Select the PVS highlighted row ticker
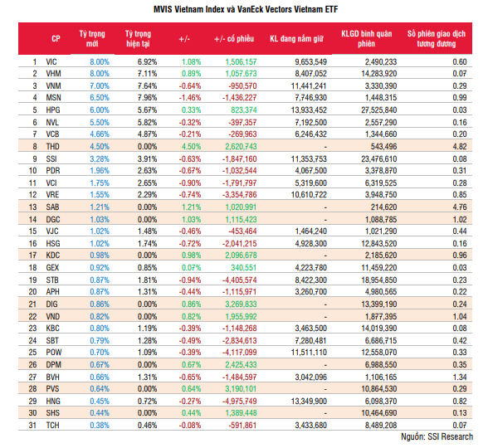The image size is (488, 448). coord(52,389)
